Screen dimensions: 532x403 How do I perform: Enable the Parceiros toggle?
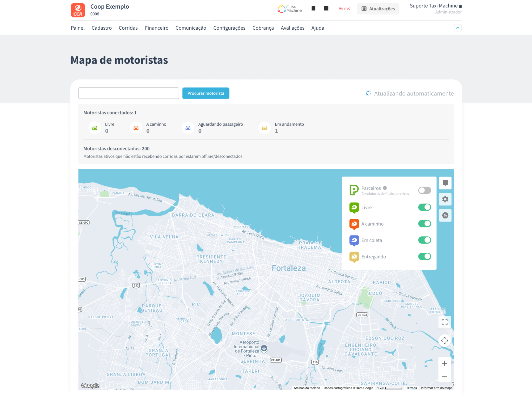pyautogui.click(x=424, y=190)
